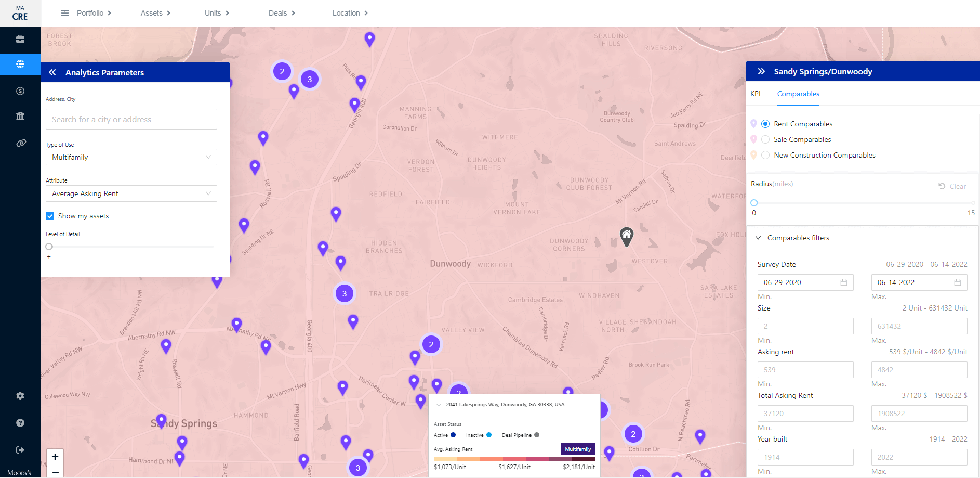Viewport: 980px width, 478px height.
Task: Open the Deals menu in top bar
Action: (277, 13)
